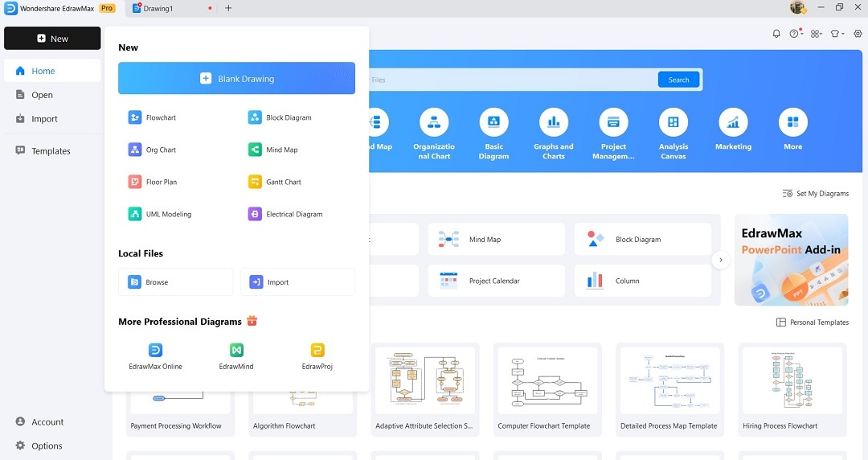Screen dimensions: 868x460
Task: Create a new Floor Plan
Action: click(x=153, y=182)
